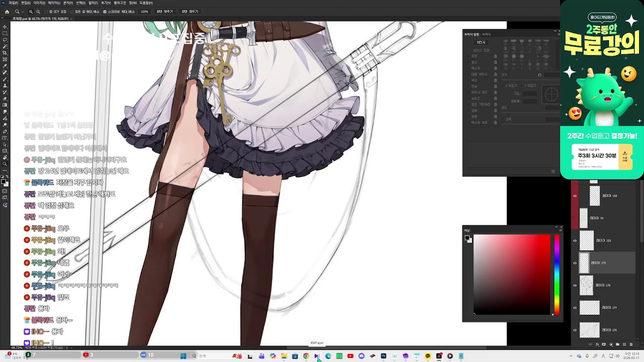Click the Windows Start button

[183, 356]
